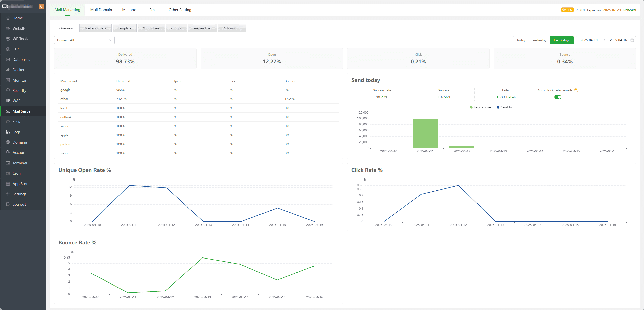This screenshot has width=644, height=310.
Task: Click the Databases stack icon
Action: click(8, 60)
